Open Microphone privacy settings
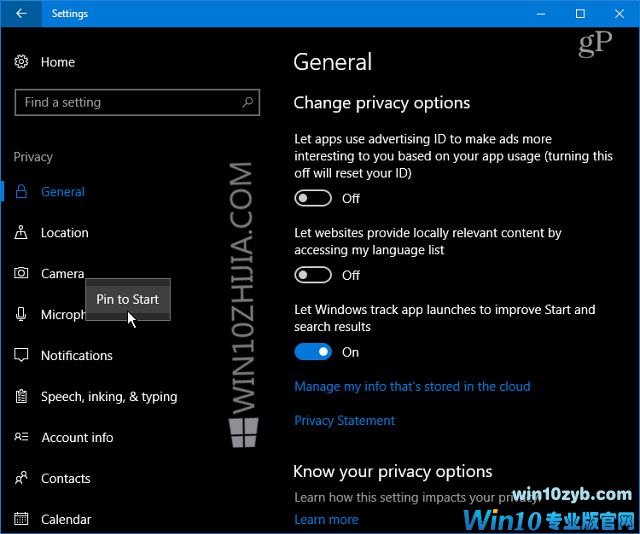The width and height of the screenshot is (640, 534). pyautogui.click(x=63, y=315)
